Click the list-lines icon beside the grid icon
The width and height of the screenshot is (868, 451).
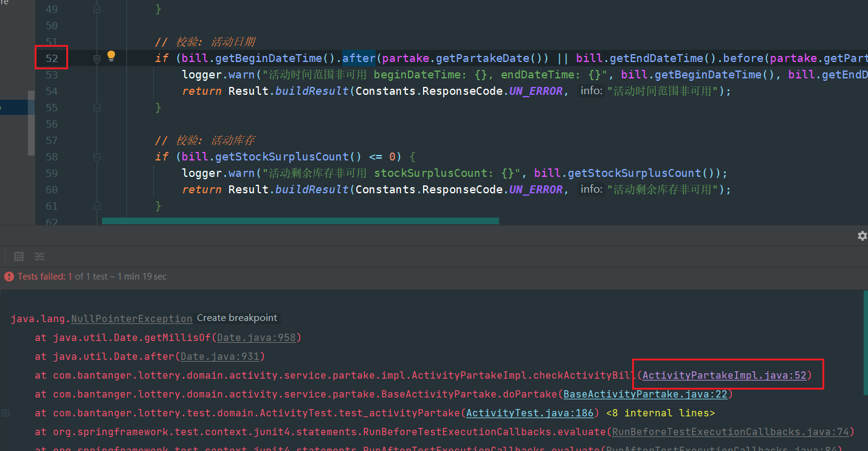[40, 256]
